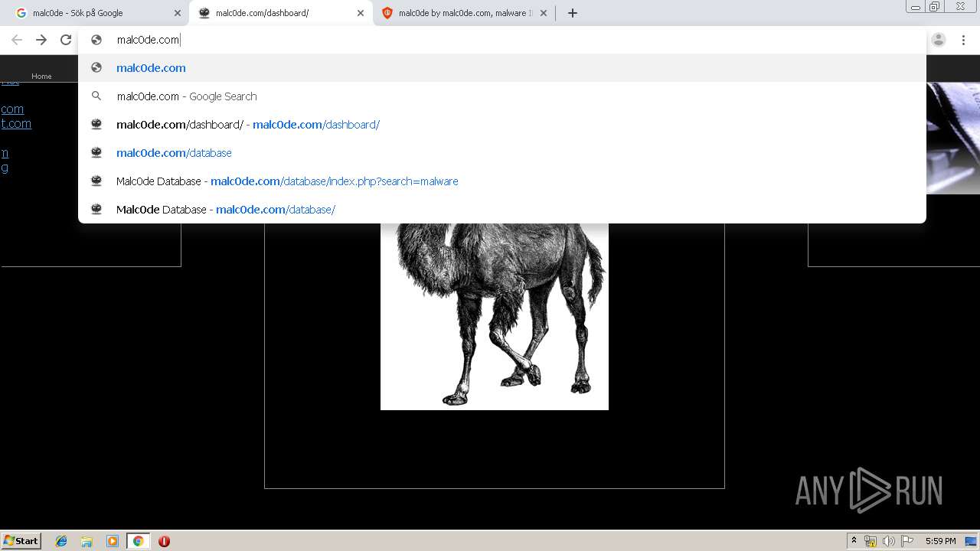Open a new tab with plus button
The height and width of the screenshot is (551, 980).
572,13
